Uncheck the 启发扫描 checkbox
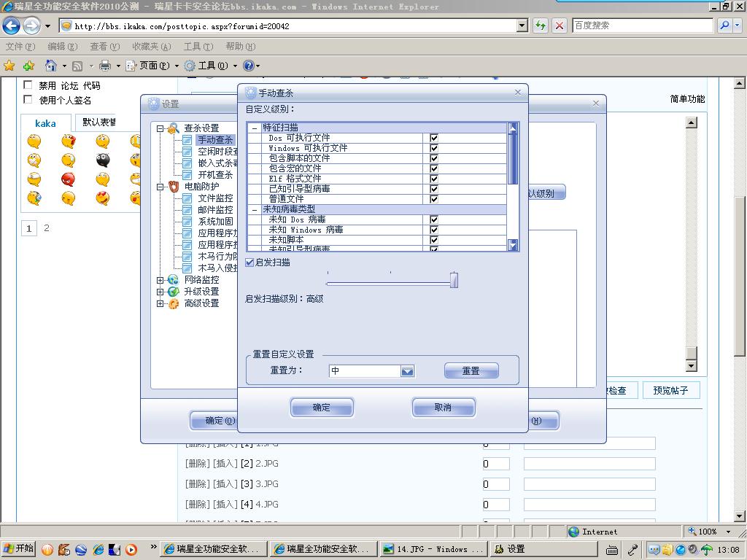The height and width of the screenshot is (560, 747). tap(249, 262)
